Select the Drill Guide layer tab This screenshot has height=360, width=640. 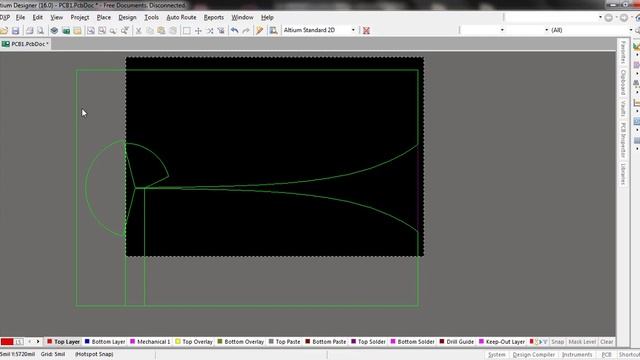pyautogui.click(x=456, y=342)
